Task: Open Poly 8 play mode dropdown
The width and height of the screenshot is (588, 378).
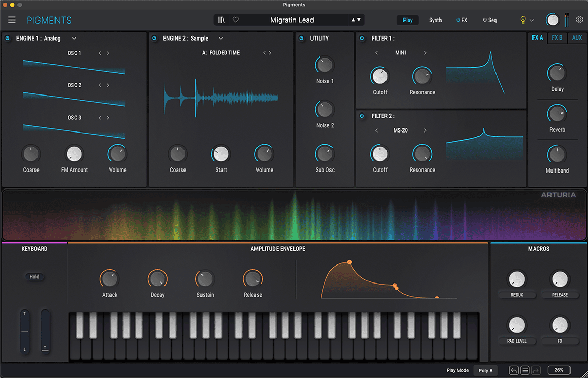Action: [485, 371]
